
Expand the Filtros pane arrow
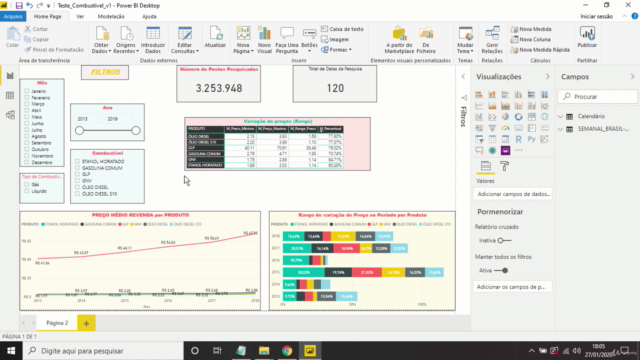(463, 76)
